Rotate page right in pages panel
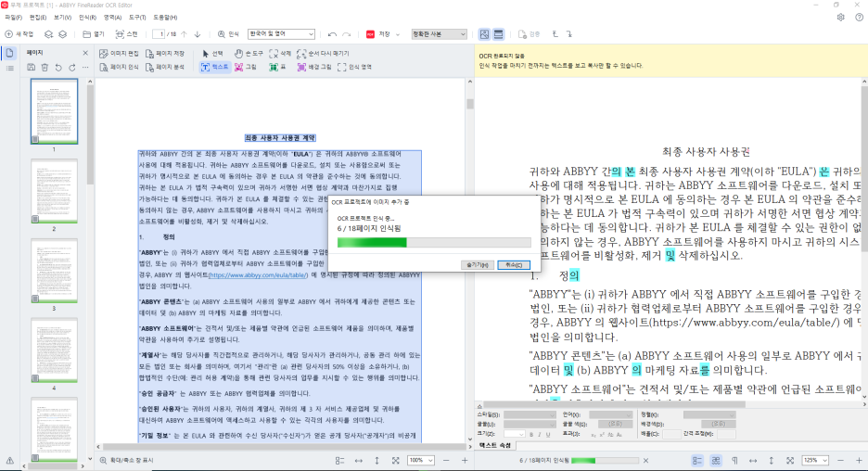The image size is (868, 471). click(72, 68)
